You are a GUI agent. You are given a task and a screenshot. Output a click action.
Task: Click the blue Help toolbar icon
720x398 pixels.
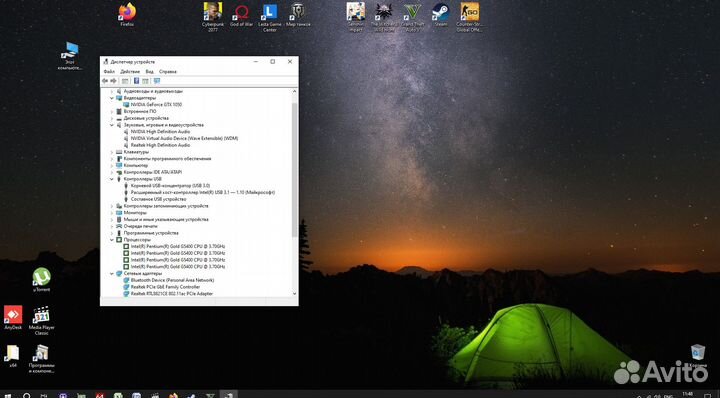pyautogui.click(x=136, y=81)
